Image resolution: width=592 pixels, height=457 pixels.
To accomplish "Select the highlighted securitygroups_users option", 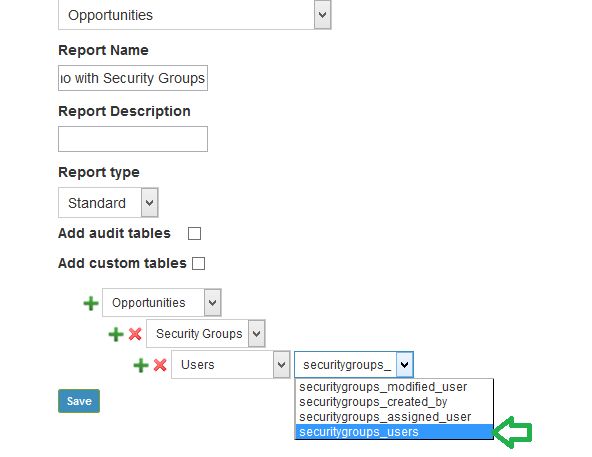I will [x=394, y=432].
